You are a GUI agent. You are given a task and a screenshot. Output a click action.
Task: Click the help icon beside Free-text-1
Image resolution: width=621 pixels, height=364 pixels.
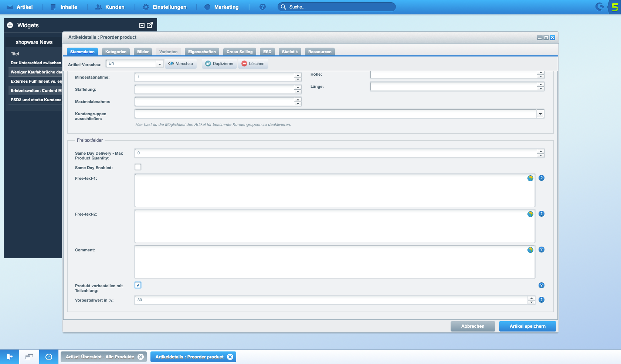(x=542, y=178)
